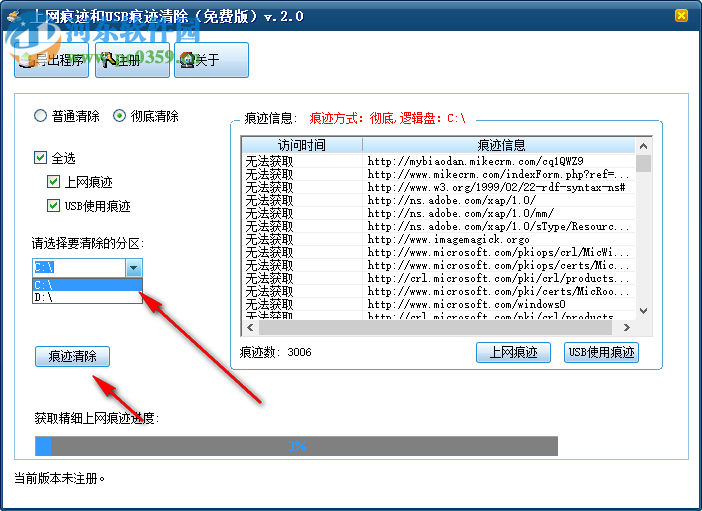Select row www.w3.org/1999/02/22-rdf-syntax-ns#

pyautogui.click(x=438, y=187)
